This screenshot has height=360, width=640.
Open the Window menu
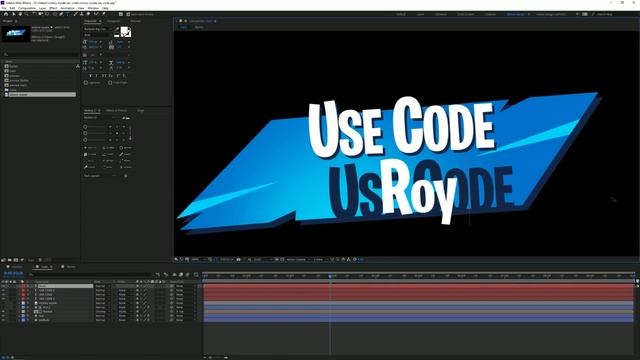click(93, 8)
